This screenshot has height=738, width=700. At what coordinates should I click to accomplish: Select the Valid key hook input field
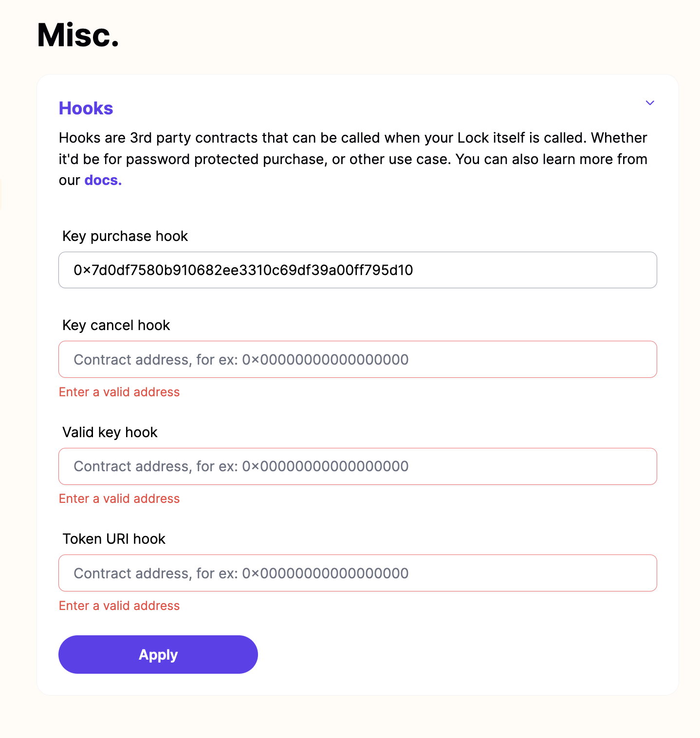(x=358, y=466)
